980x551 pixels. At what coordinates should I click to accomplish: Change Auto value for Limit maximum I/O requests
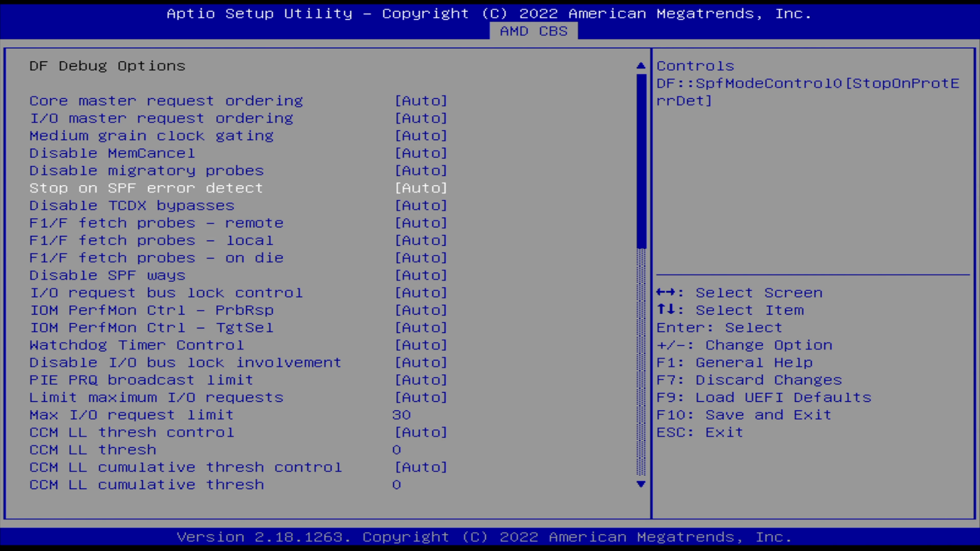tap(421, 398)
